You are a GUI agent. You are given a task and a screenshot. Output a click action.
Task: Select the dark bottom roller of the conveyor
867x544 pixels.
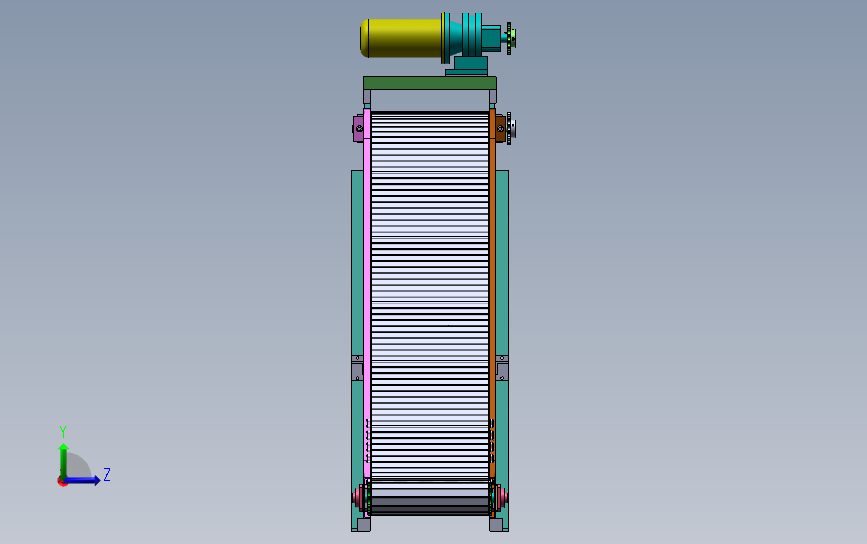(430, 505)
